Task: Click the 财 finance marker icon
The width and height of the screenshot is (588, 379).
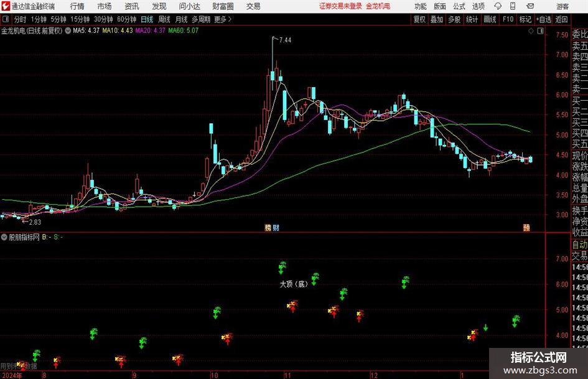Action: [276, 228]
